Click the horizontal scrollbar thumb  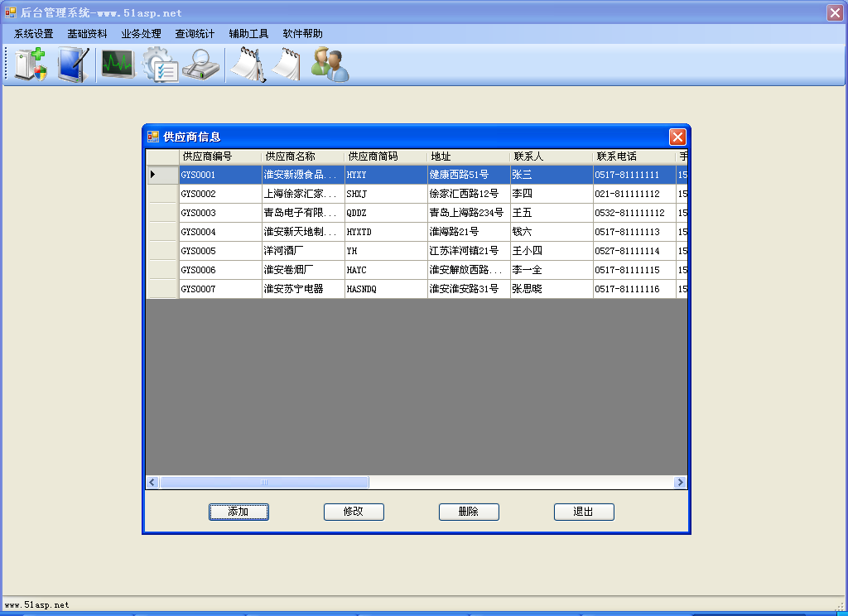pos(264,483)
